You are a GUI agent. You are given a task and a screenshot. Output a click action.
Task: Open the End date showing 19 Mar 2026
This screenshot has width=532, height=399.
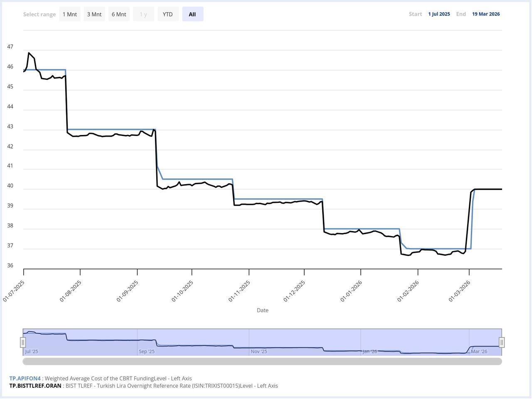pos(485,14)
